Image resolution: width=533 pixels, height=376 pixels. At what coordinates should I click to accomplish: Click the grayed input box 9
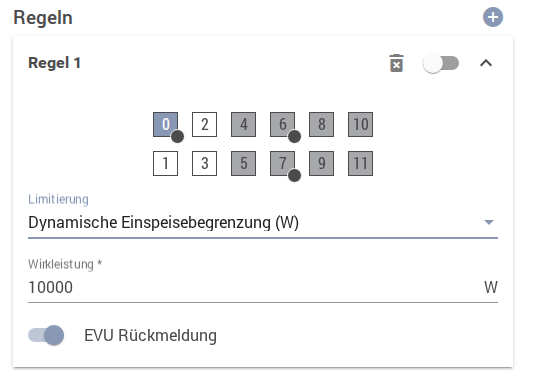322,164
